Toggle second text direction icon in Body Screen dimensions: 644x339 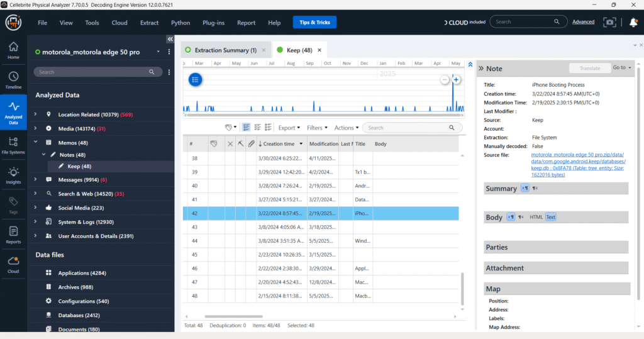[x=521, y=217]
